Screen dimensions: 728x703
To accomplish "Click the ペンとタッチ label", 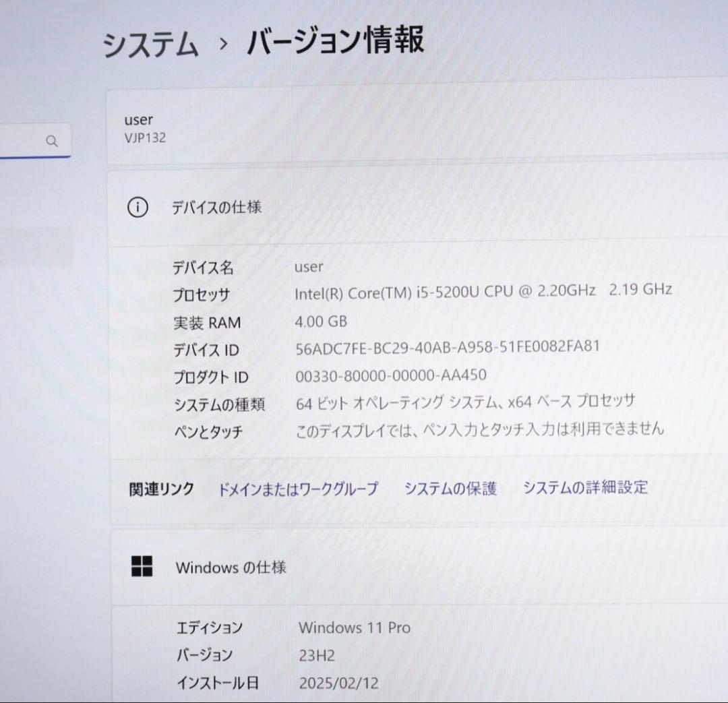I will point(208,432).
